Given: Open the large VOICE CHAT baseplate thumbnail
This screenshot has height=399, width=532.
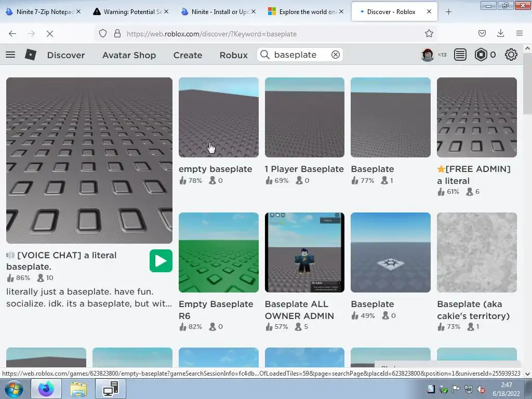Looking at the screenshot, I should point(89,160).
